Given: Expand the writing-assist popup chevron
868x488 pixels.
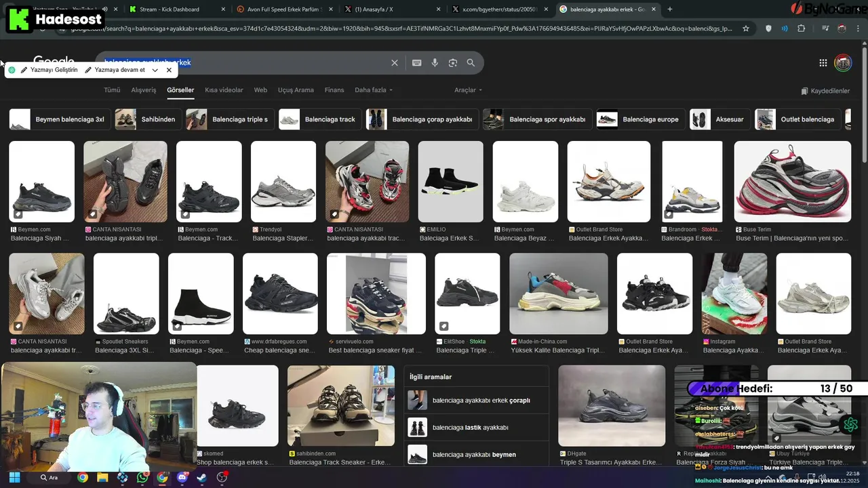Looking at the screenshot, I should click(x=155, y=70).
